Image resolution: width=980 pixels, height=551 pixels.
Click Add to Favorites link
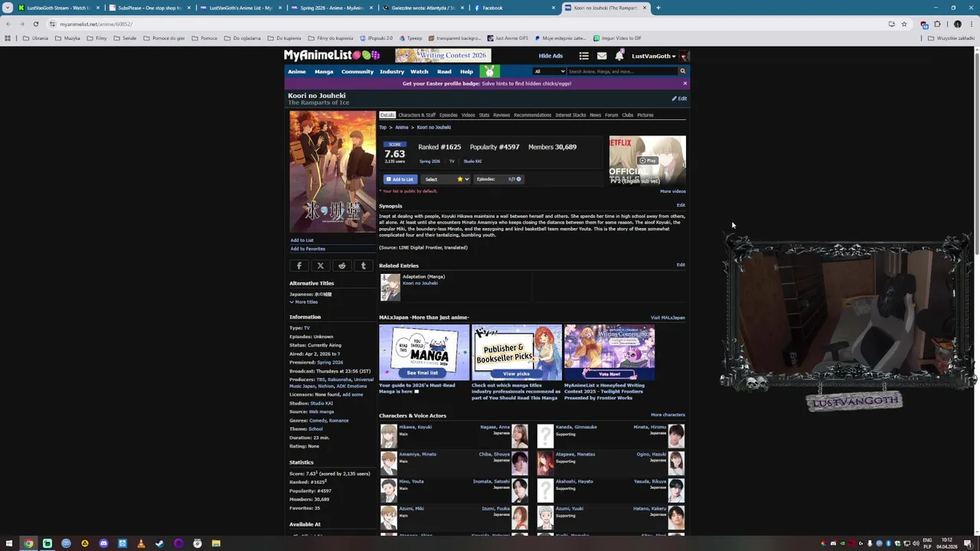point(308,249)
